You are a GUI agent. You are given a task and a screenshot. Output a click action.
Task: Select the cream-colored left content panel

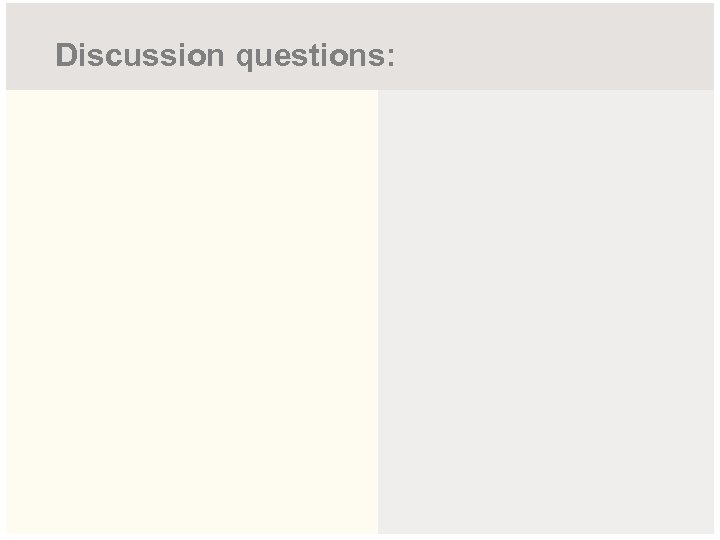pos(192,311)
